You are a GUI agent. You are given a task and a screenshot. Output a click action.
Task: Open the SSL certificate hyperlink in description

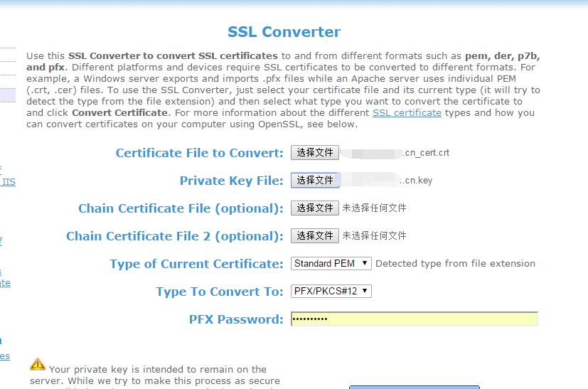pyautogui.click(x=407, y=113)
